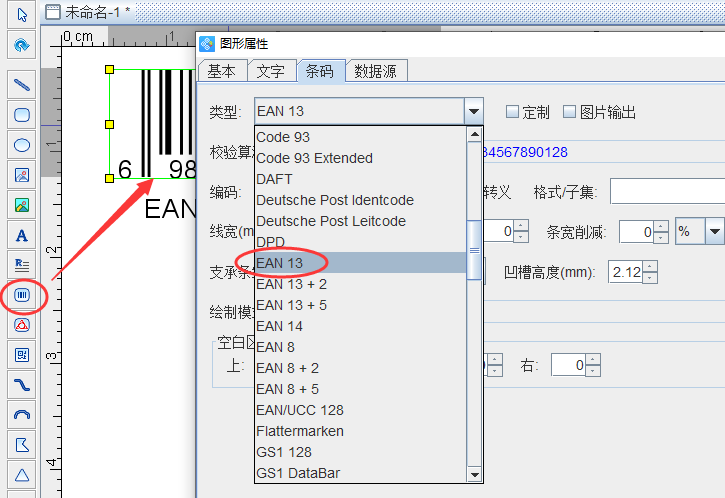Viewport: 725px width, 498px height.
Task: Switch to the 文字 tab
Action: click(x=271, y=71)
